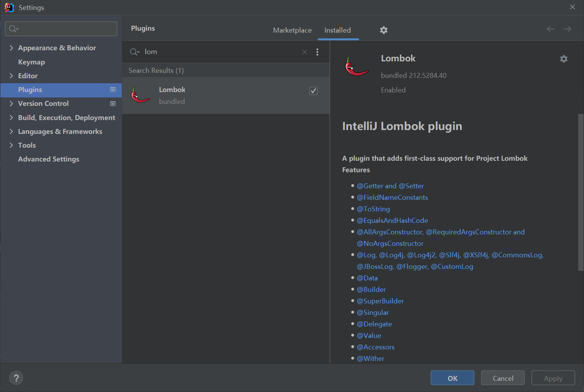This screenshot has width=584, height=392.
Task: Open the @NoArgsConstructor link
Action: 390,243
